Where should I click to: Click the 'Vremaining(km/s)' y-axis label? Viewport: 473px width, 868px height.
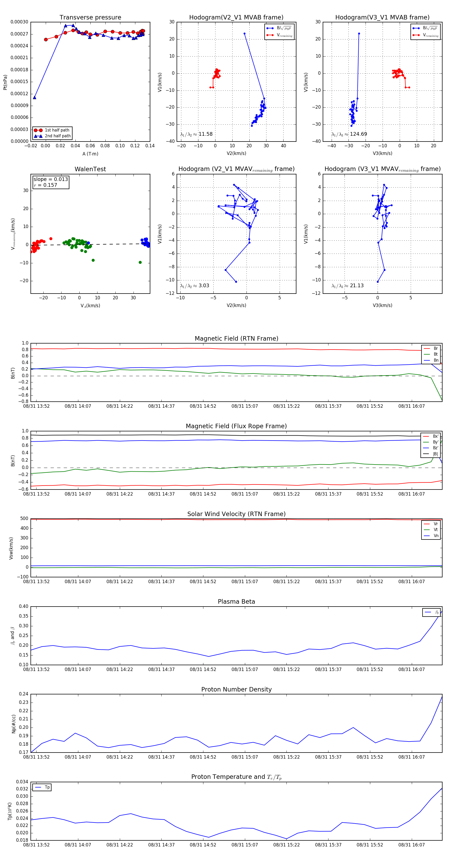click(x=13, y=234)
